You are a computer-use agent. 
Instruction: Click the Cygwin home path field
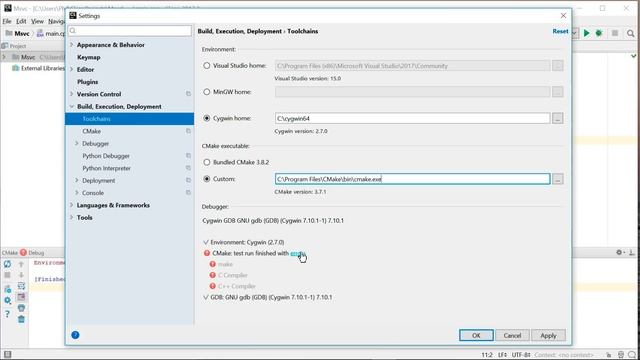pos(412,118)
